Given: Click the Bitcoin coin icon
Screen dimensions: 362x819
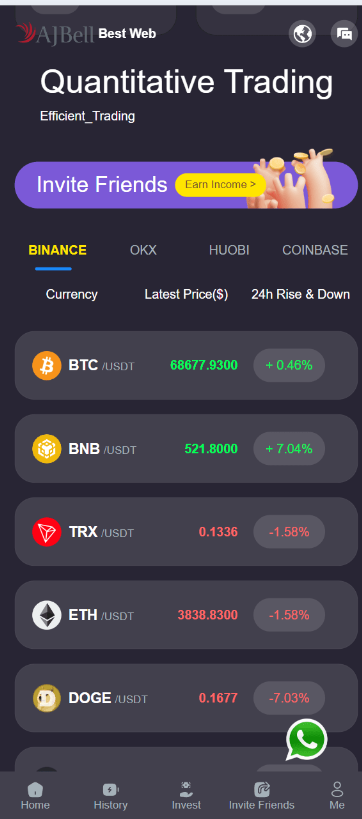Looking at the screenshot, I should [47, 365].
